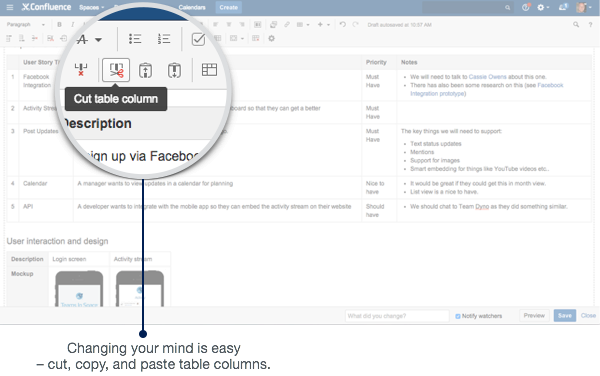Click the table header row icon
600x376 pixels.
click(209, 70)
